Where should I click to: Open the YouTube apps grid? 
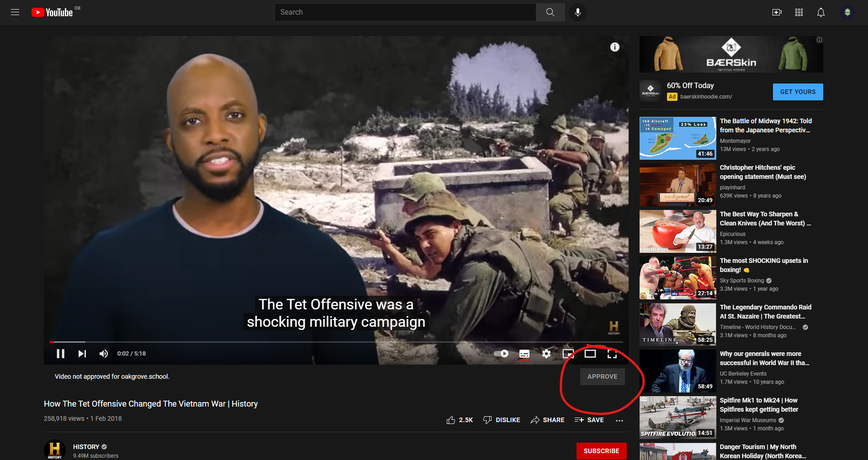[x=799, y=12]
